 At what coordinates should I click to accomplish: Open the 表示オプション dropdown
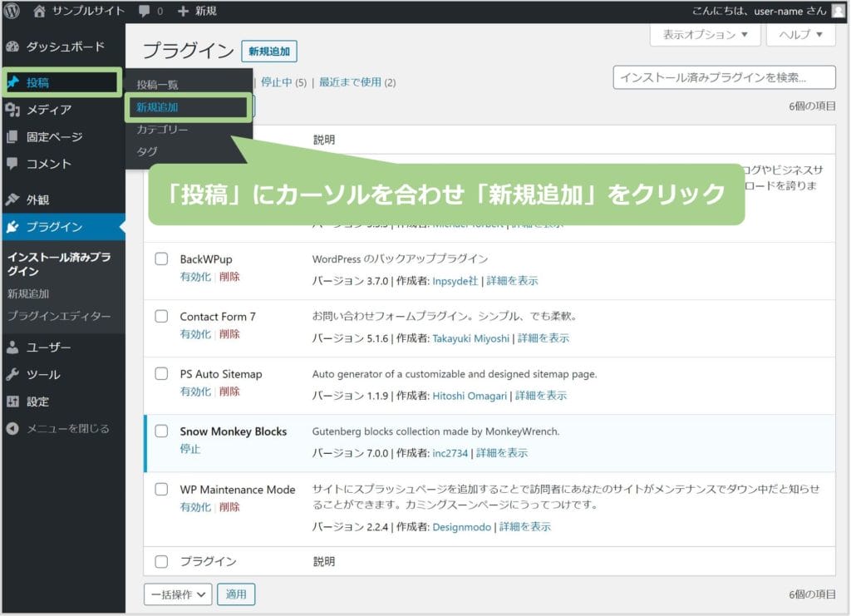pyautogui.click(x=705, y=35)
